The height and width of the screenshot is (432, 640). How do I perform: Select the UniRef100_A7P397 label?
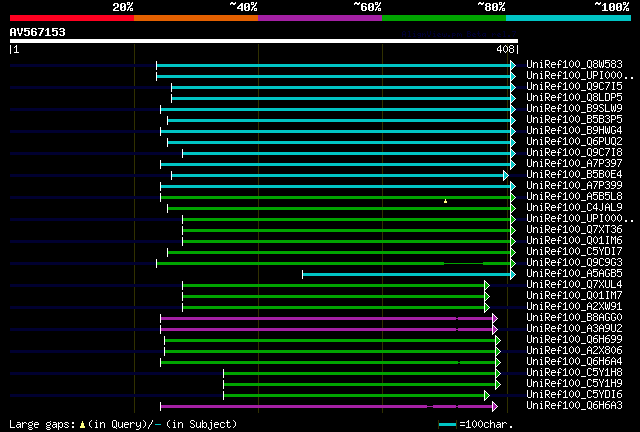574,164
